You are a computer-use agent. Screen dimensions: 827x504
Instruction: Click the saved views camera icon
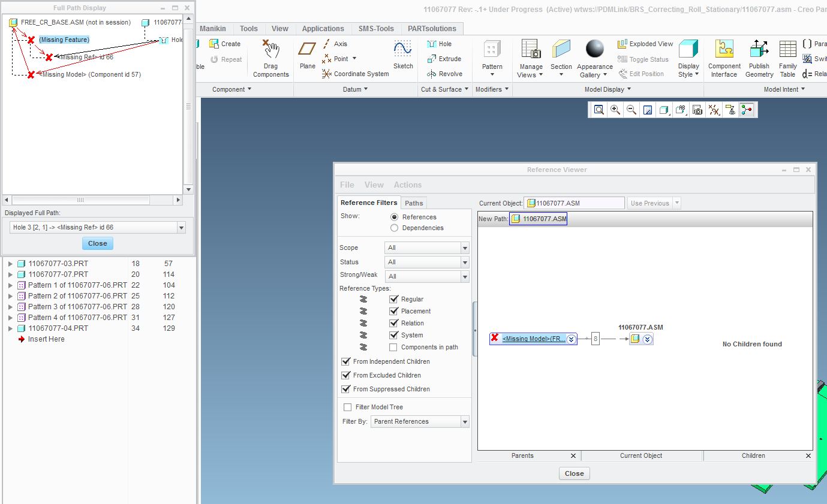[x=697, y=110]
